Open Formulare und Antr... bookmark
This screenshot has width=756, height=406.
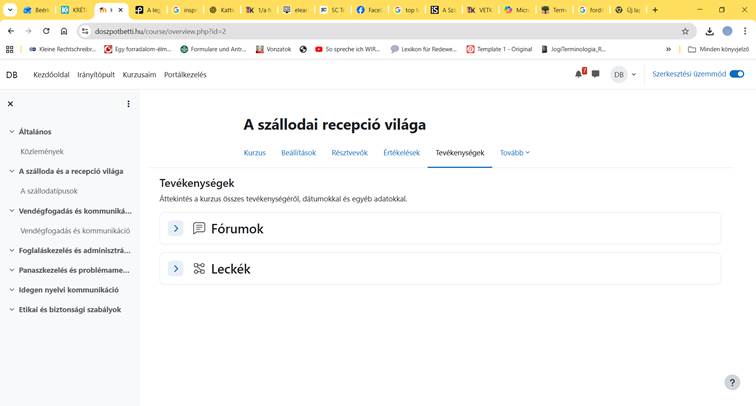click(213, 49)
